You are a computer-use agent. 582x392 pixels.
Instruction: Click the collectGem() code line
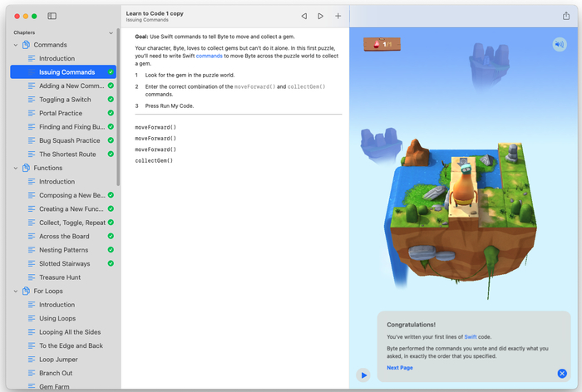point(154,160)
